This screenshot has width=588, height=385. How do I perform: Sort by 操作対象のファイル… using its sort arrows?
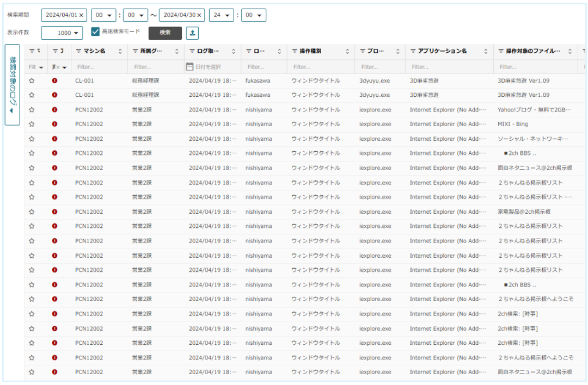coord(570,51)
